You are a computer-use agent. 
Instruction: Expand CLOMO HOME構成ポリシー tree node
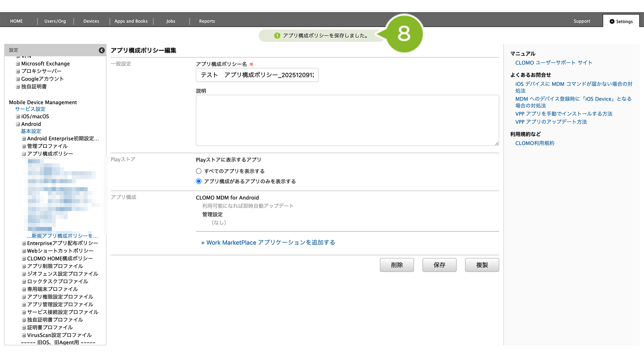(24, 259)
